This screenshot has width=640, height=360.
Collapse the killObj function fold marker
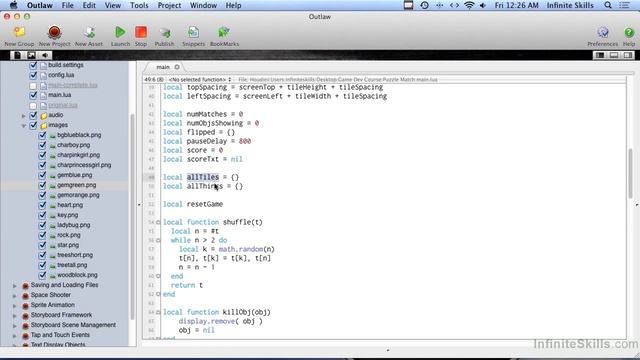[158, 312]
